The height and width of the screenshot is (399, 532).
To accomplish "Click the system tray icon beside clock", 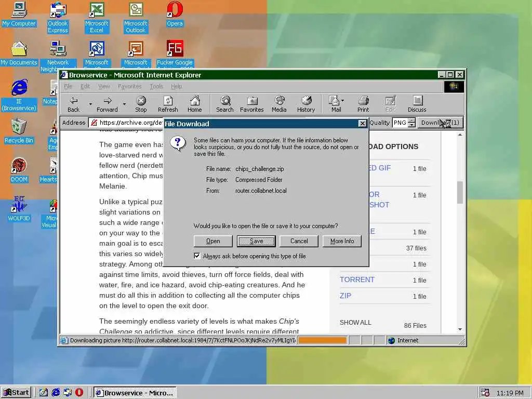I will tap(485, 393).
